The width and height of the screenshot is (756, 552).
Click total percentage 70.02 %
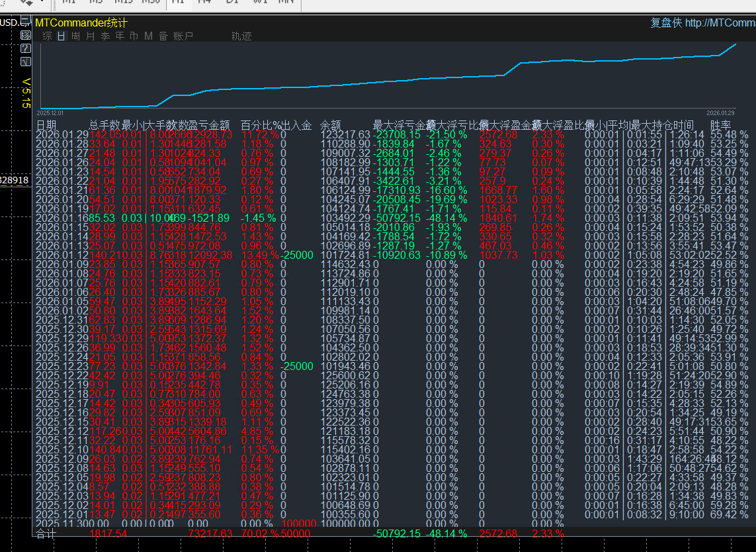pos(261,534)
